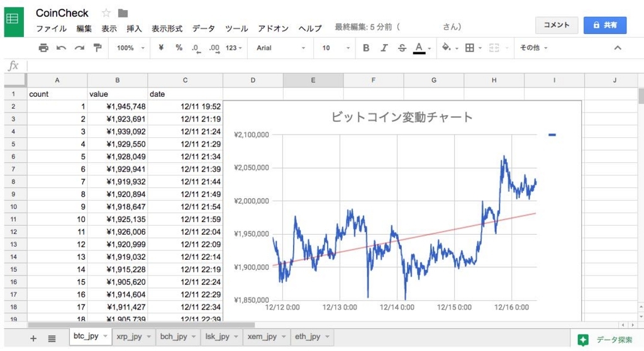
Task: Expand その他 more options dropdown
Action: click(533, 48)
